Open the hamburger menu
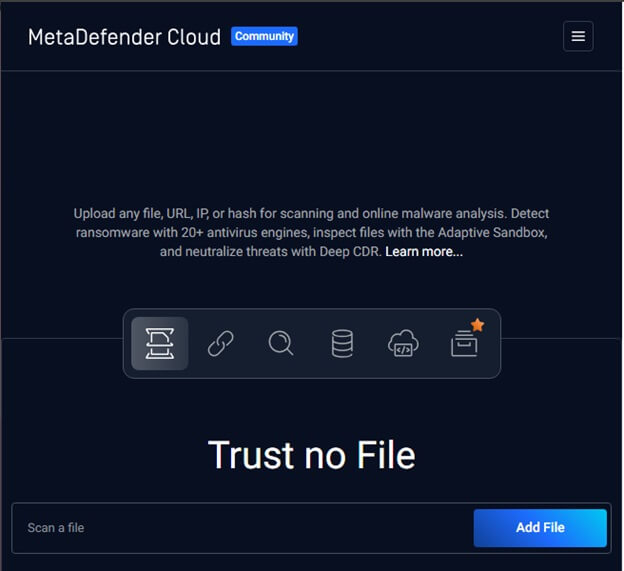The height and width of the screenshot is (571, 624). click(578, 36)
